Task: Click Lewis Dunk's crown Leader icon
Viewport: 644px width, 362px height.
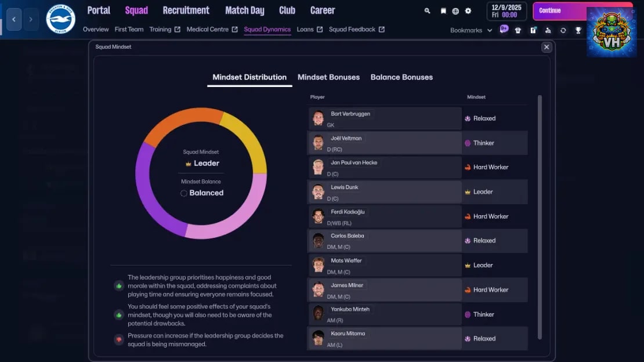Action: [468, 192]
